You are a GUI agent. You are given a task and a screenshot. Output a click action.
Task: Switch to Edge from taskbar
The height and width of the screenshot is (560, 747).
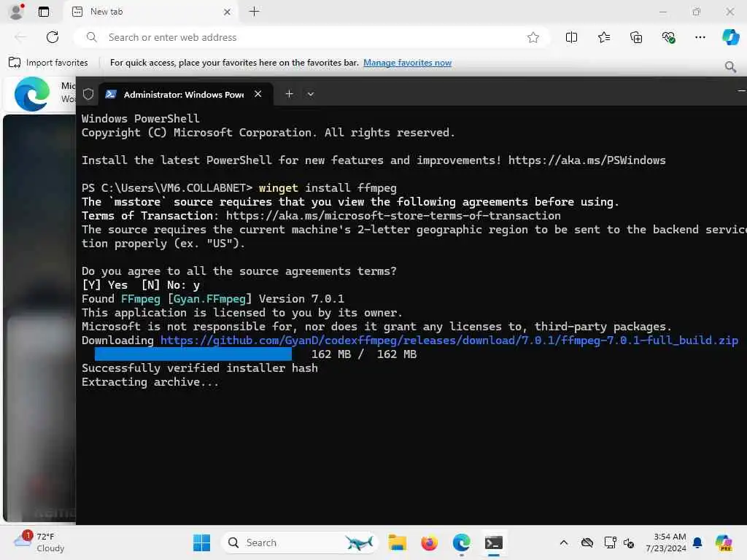coord(461,542)
